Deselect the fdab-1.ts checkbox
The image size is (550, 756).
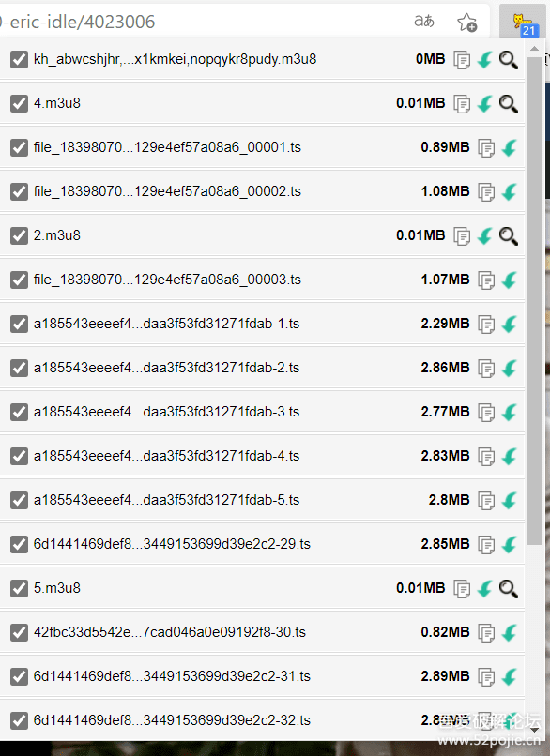(20, 325)
